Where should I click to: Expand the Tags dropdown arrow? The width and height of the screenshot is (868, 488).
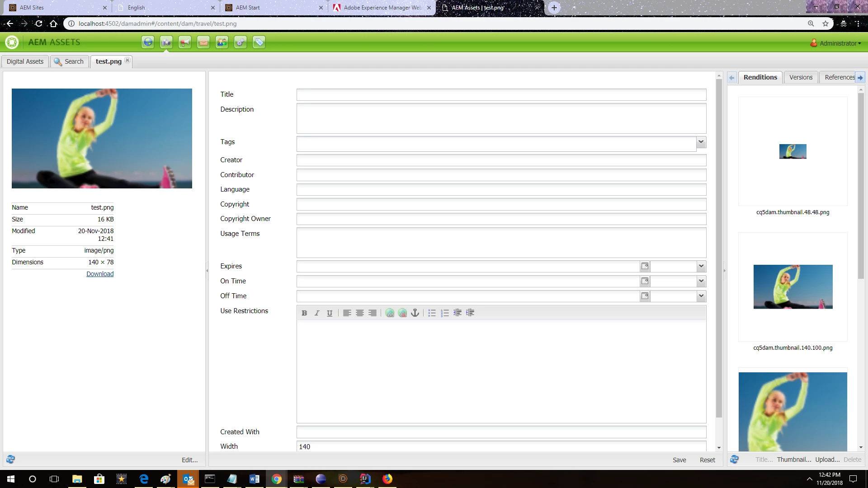pyautogui.click(x=701, y=142)
